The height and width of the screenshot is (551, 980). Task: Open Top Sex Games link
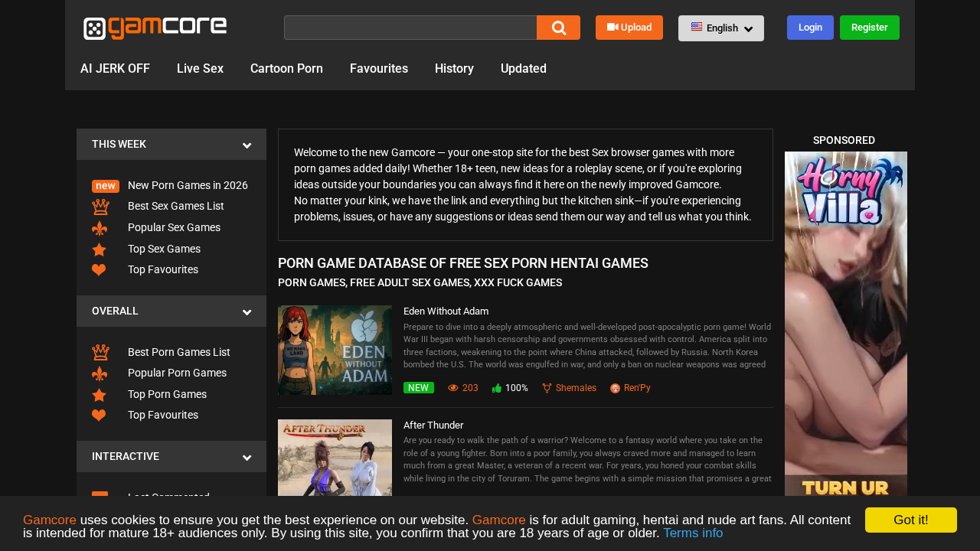[x=164, y=249]
